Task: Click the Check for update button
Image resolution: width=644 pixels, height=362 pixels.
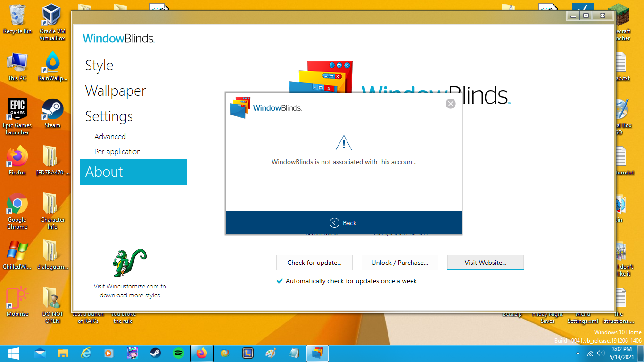Action: 314,263
